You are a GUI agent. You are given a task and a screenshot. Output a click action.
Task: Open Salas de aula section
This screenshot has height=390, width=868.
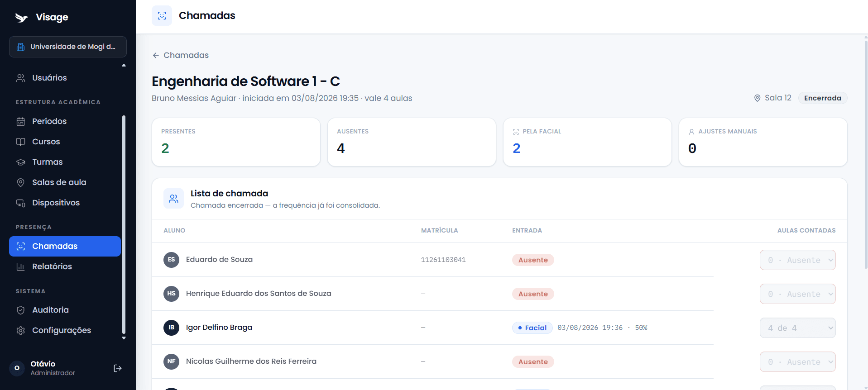65,182
